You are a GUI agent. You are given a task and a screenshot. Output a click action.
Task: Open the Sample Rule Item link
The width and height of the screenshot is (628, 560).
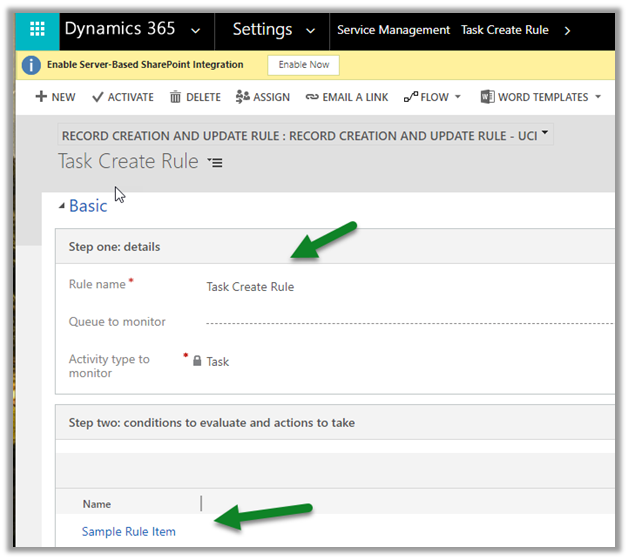click(128, 531)
